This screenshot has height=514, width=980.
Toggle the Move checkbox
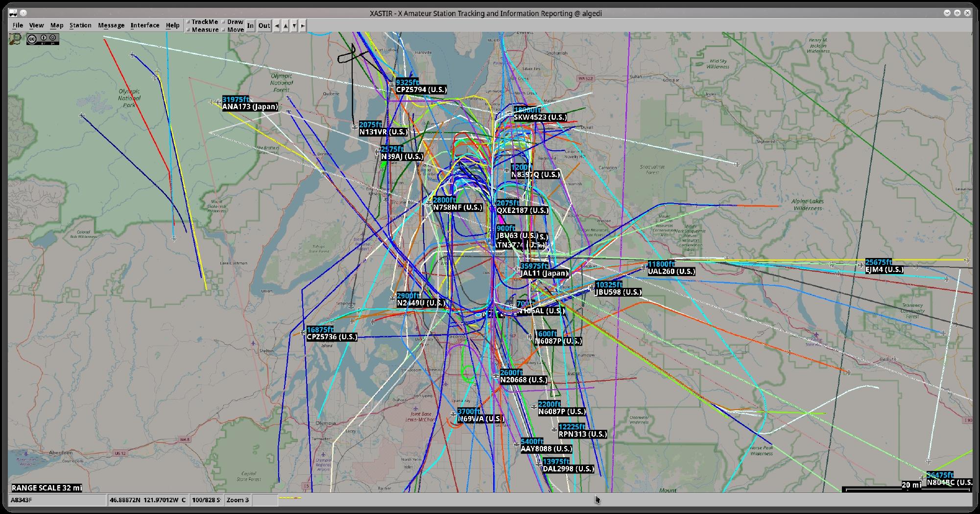[224, 30]
